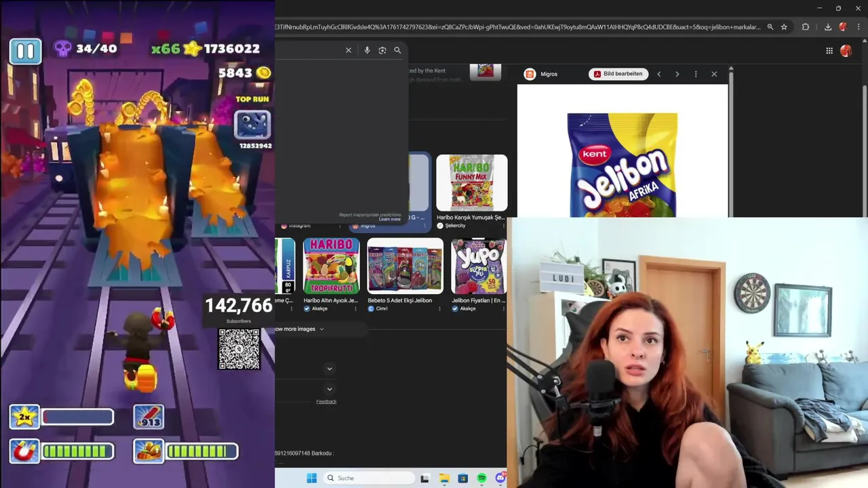Activate the pogo stick 913 item
The image size is (868, 488).
click(148, 417)
